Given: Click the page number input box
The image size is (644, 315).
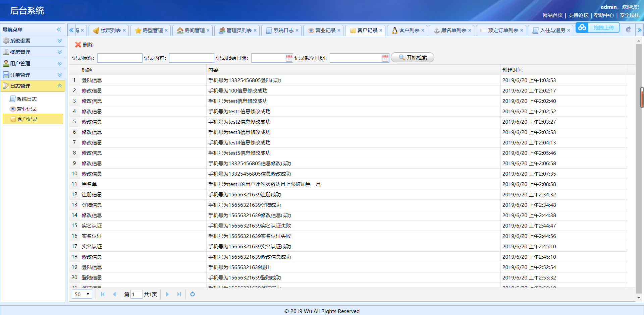Looking at the screenshot, I should click(136, 294).
